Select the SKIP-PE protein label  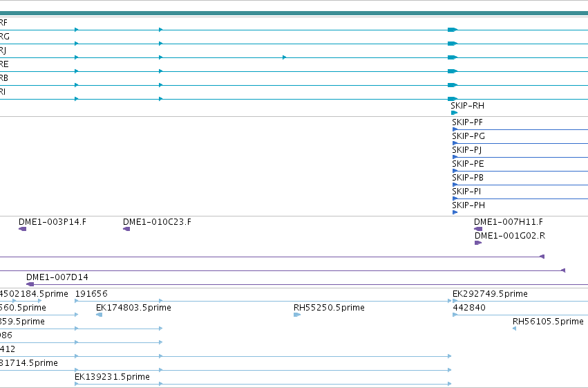tap(468, 164)
